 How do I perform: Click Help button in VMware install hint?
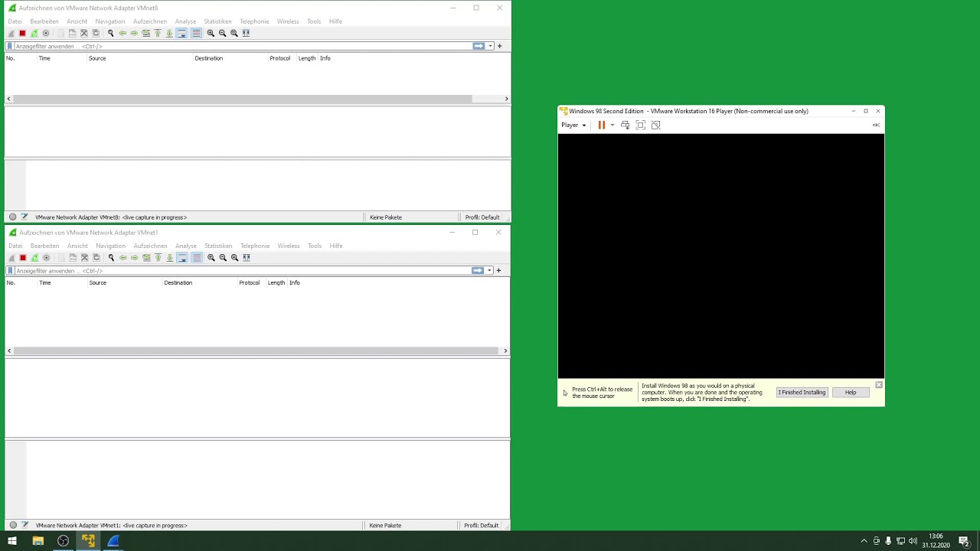(x=851, y=393)
